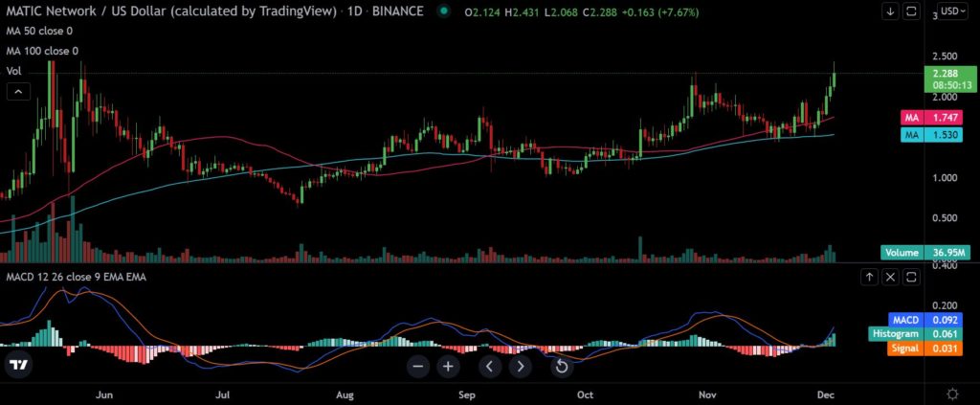Image resolution: width=980 pixels, height=405 pixels.
Task: Click the Aug label on the time axis
Action: tap(345, 395)
